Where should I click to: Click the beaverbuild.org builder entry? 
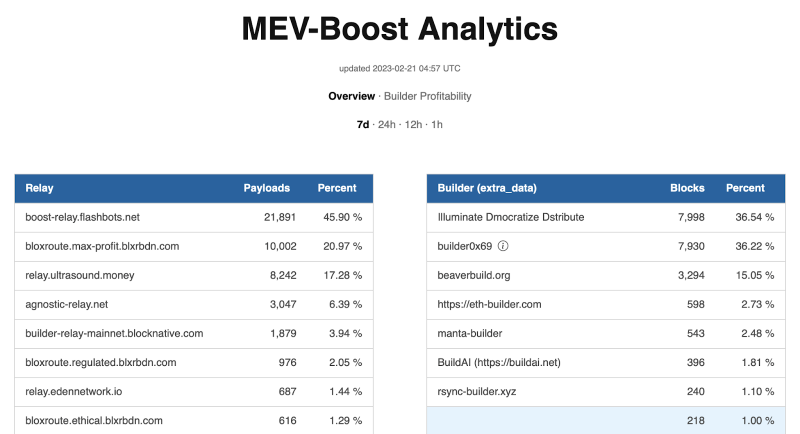click(474, 275)
